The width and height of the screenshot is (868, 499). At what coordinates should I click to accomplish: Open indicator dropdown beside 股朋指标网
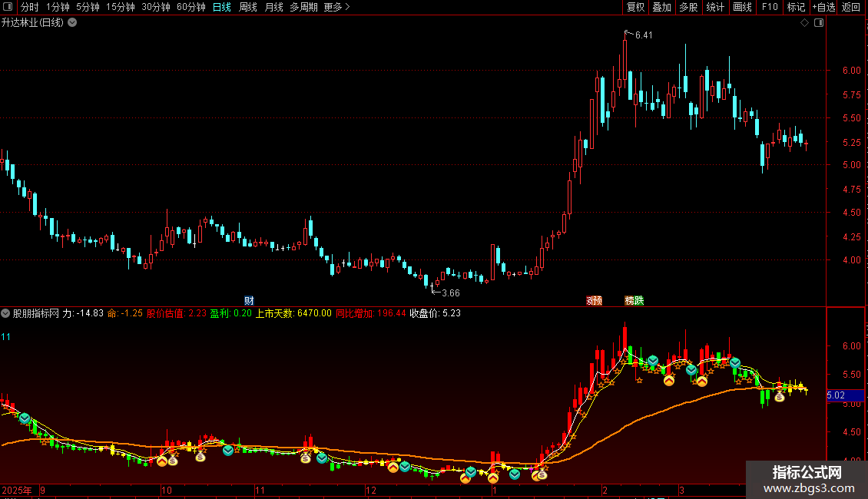(5, 313)
